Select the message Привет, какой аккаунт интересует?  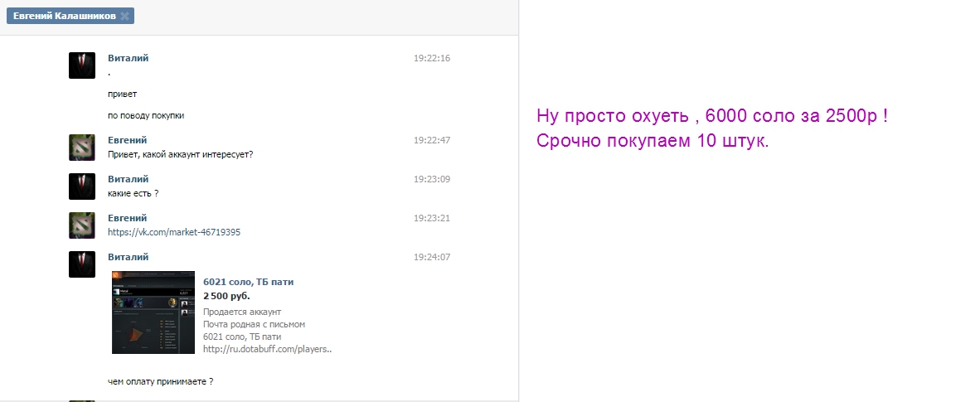click(x=181, y=154)
